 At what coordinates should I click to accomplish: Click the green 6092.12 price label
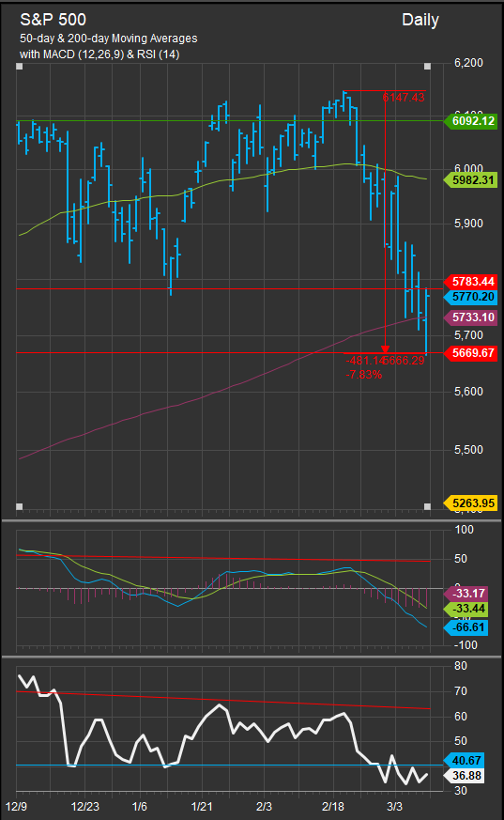[470, 121]
